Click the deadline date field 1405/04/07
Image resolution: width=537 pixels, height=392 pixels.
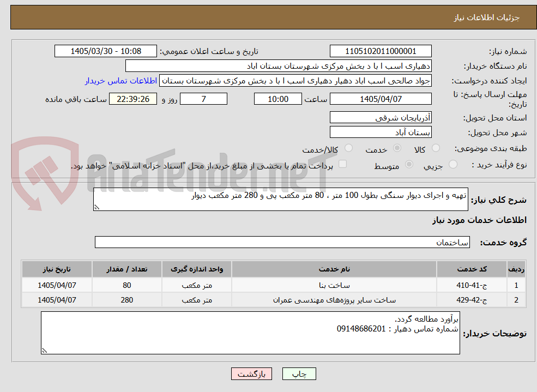pos(381,99)
